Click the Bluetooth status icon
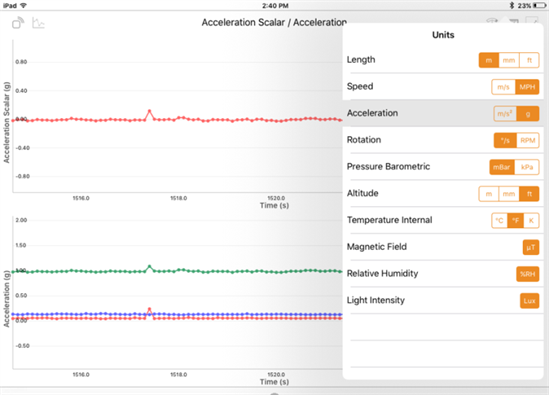Image resolution: width=549 pixels, height=395 pixels. click(x=512, y=5)
